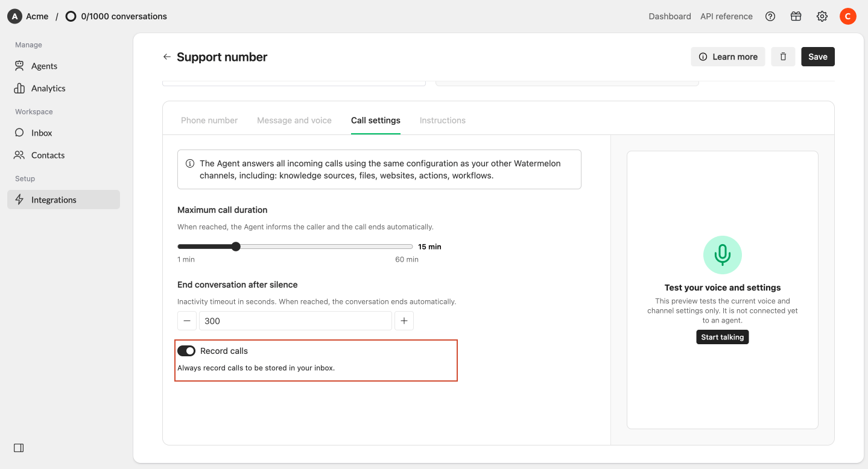This screenshot has width=868, height=469.
Task: Open the Dashboard link
Action: point(670,16)
